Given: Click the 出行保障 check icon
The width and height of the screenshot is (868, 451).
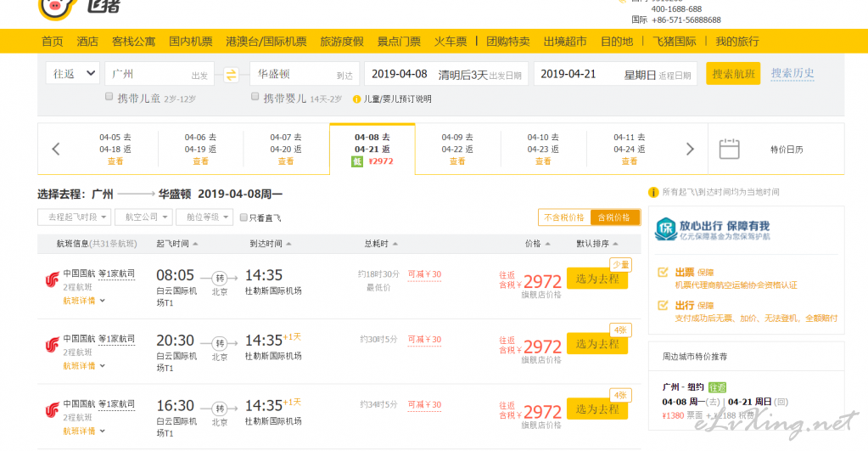Looking at the screenshot, I should click(x=663, y=305).
